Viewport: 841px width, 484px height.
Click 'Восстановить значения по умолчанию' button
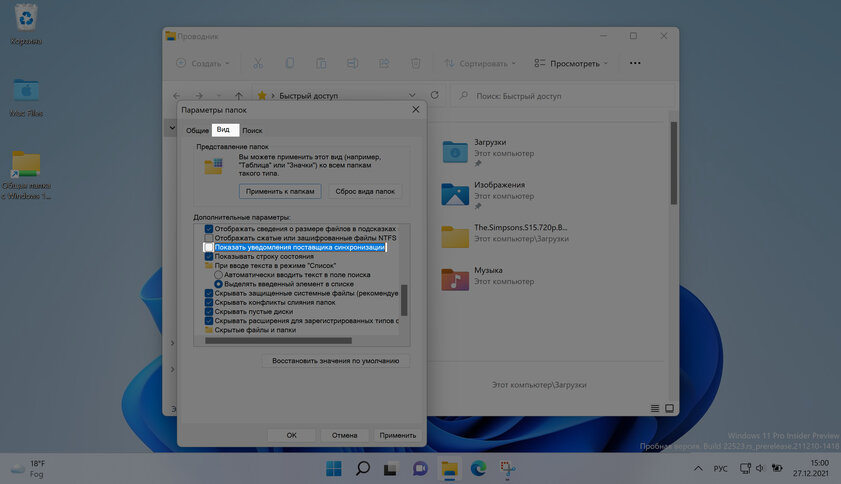tap(335, 361)
